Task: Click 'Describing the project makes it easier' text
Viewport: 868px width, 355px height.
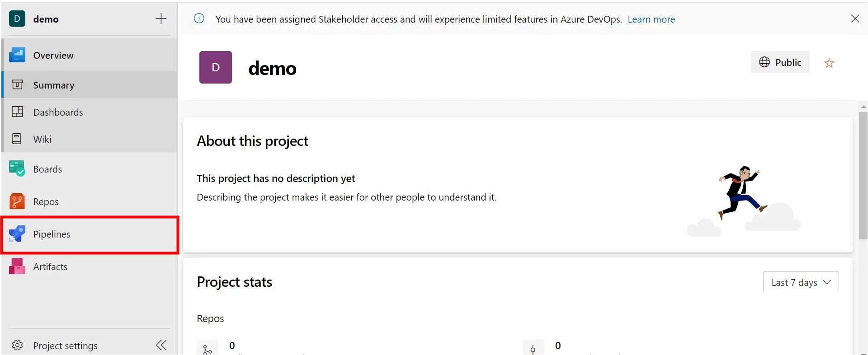Action: (346, 197)
